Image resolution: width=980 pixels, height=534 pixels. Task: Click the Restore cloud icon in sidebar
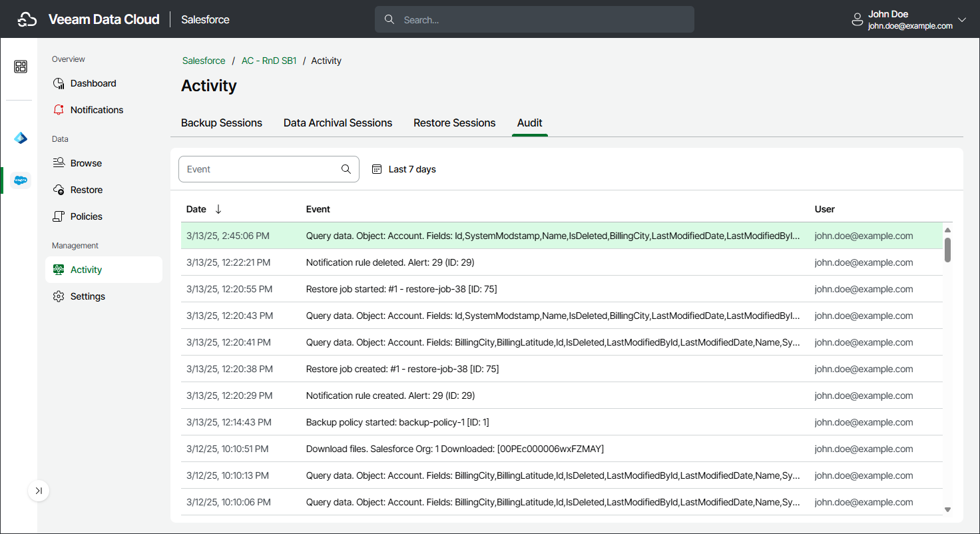(x=59, y=190)
